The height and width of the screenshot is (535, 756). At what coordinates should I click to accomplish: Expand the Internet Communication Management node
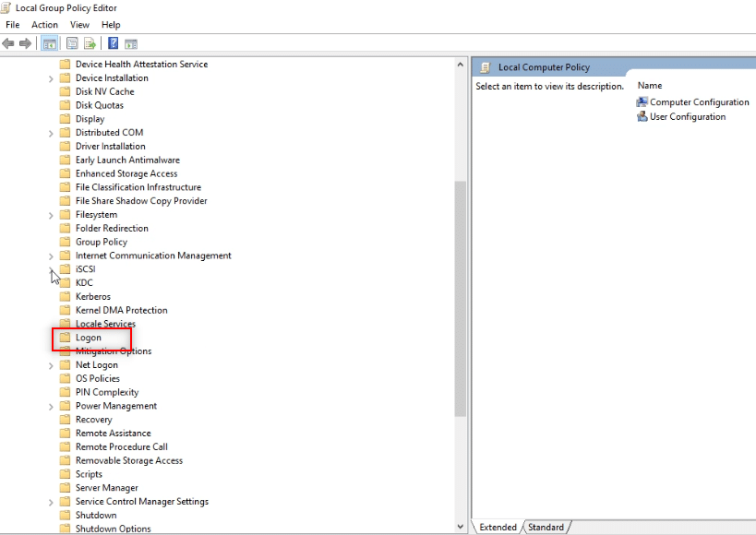point(51,256)
